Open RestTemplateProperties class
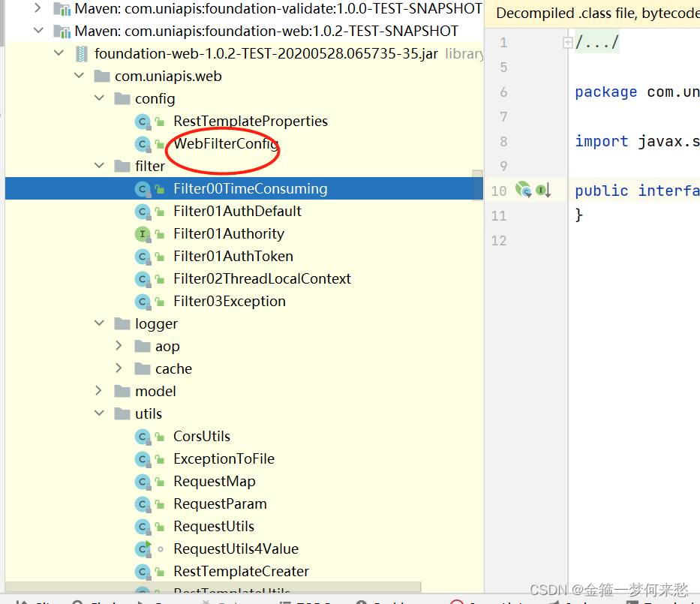 click(x=251, y=121)
